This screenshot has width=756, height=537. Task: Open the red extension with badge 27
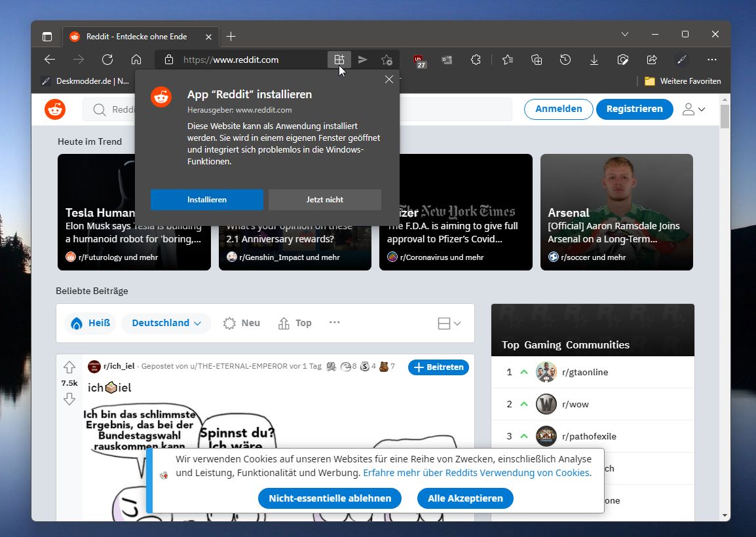(419, 61)
